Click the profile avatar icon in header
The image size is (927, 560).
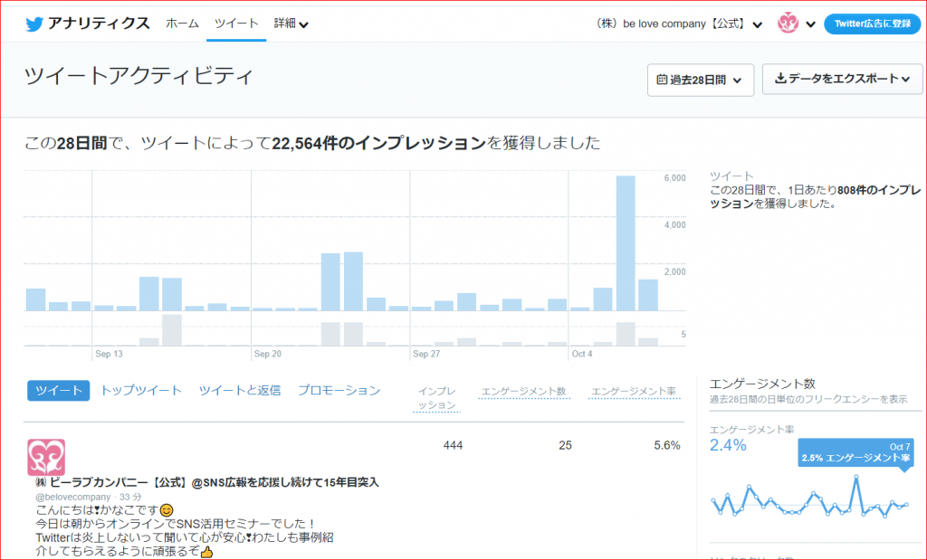[788, 24]
